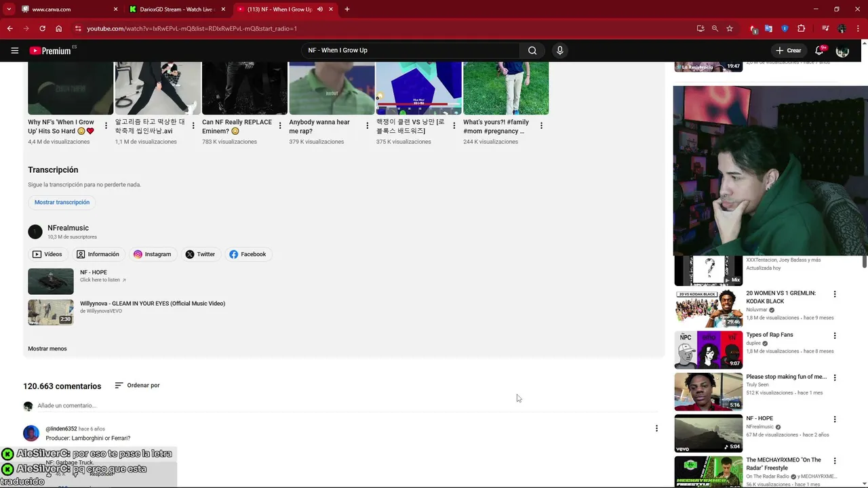868x488 pixels.
Task: Open YouTube notifications bell
Action: [819, 50]
